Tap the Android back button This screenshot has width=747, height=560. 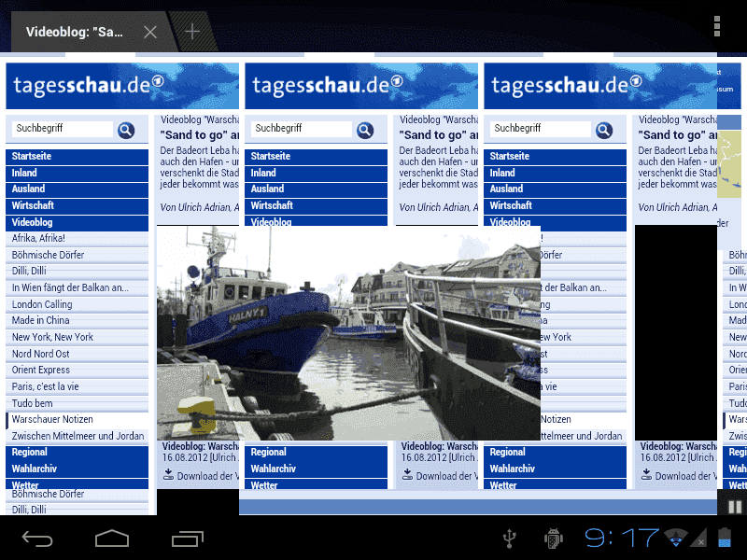pos(37,539)
